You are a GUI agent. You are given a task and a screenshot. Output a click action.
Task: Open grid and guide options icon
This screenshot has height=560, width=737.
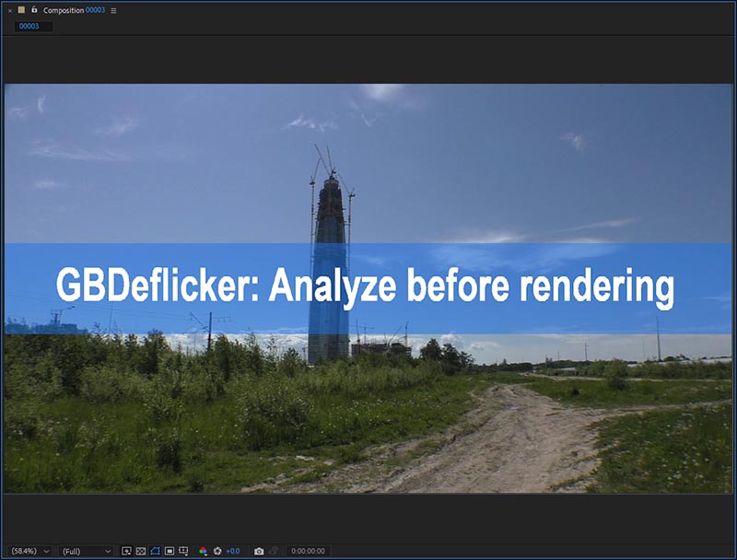click(x=183, y=551)
